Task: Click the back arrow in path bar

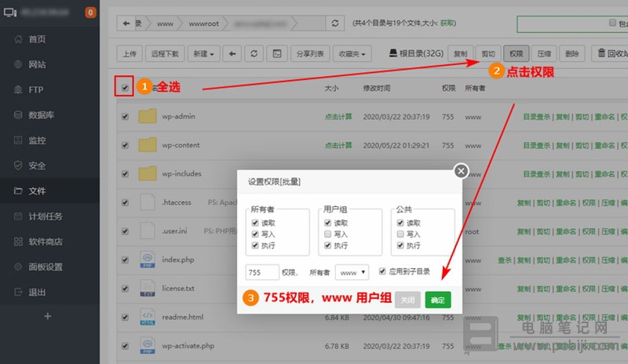Action: pyautogui.click(x=126, y=24)
